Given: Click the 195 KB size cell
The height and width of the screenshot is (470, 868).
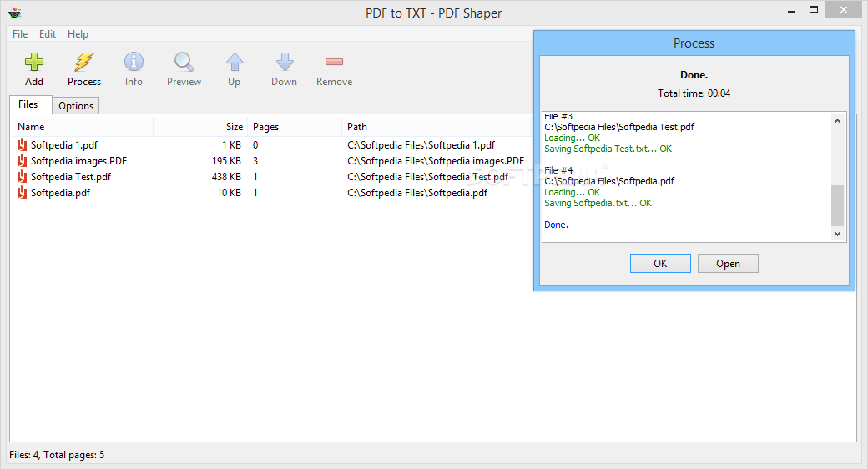Looking at the screenshot, I should (x=226, y=161).
